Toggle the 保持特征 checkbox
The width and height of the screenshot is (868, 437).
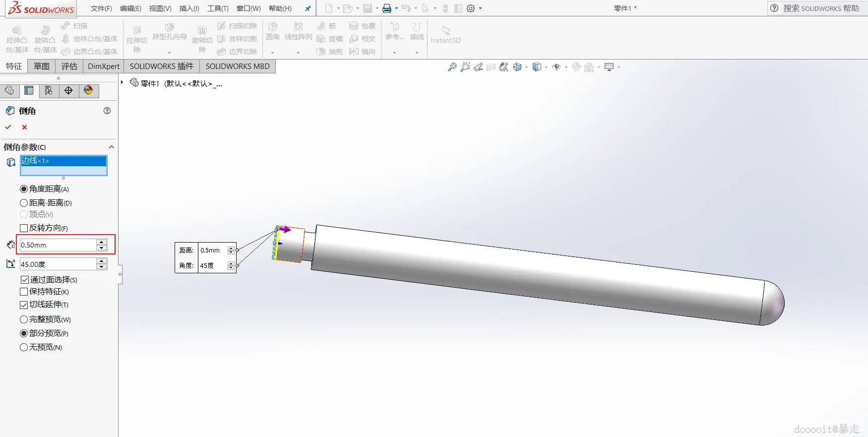(24, 292)
